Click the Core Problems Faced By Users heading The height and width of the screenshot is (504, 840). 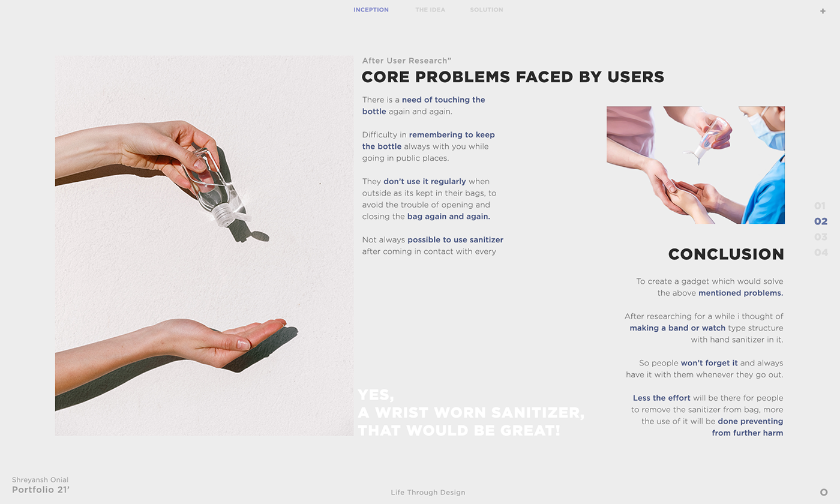[x=513, y=77]
